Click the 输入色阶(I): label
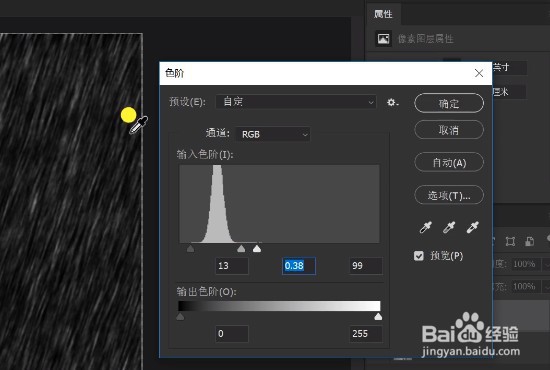Viewport: 550px width, 370px height. (205, 154)
